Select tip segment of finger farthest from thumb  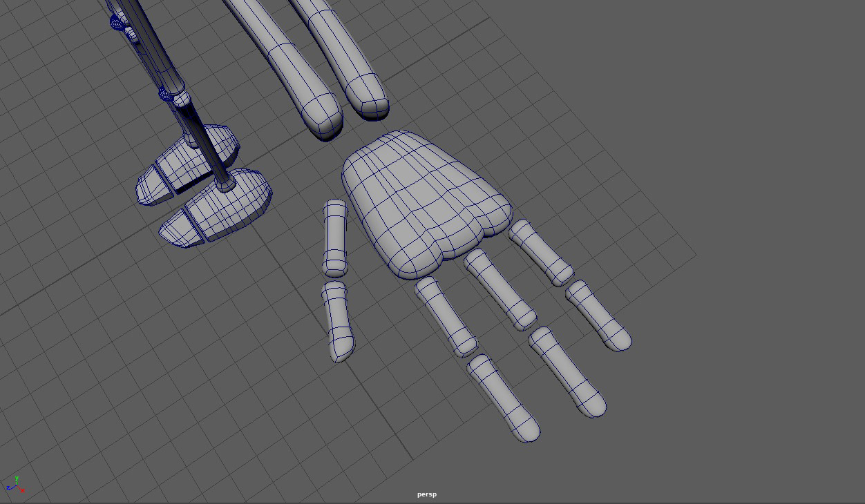[598, 316]
